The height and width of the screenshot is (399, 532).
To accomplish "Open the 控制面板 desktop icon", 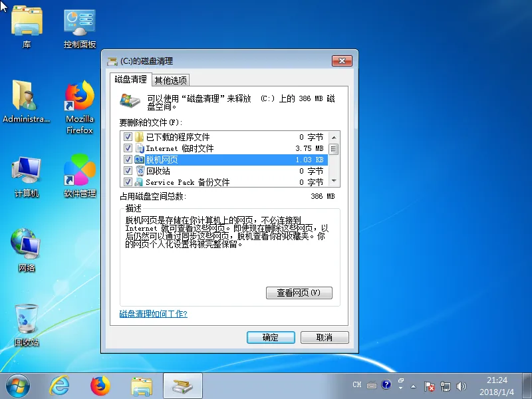I will click(x=79, y=28).
